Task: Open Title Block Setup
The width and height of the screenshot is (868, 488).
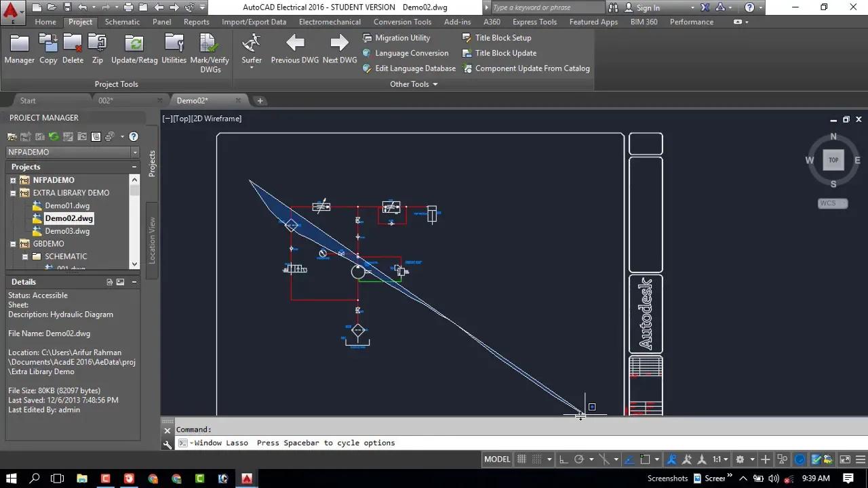Action: pos(502,37)
